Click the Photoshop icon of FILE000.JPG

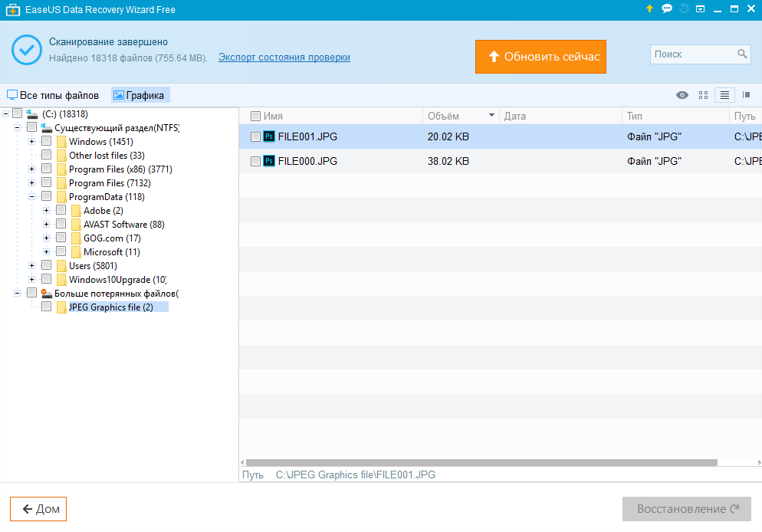[x=269, y=161]
